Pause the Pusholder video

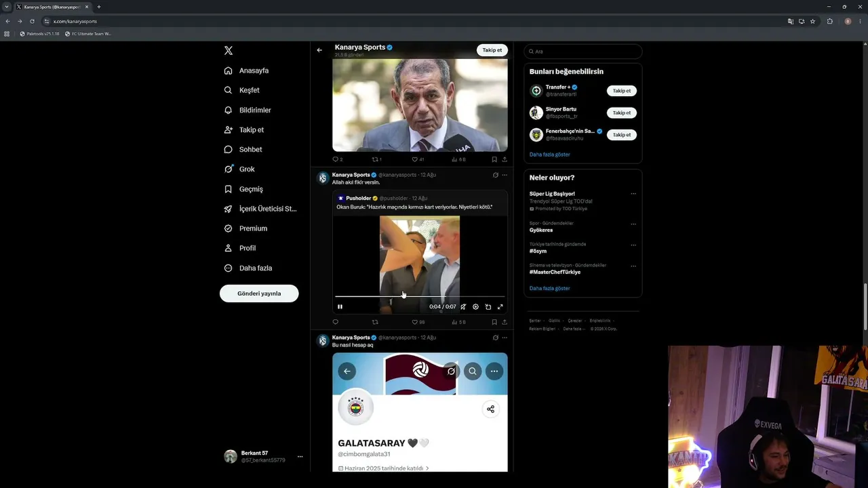click(340, 307)
